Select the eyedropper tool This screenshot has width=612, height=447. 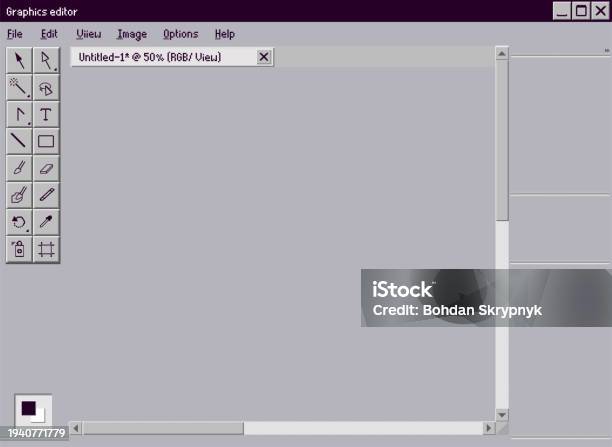click(x=46, y=222)
